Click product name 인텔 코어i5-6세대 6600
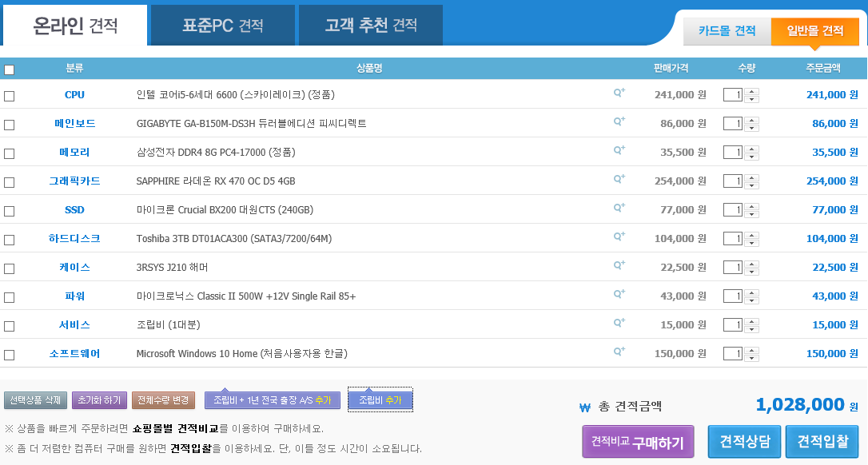868x465 pixels. [x=235, y=94]
